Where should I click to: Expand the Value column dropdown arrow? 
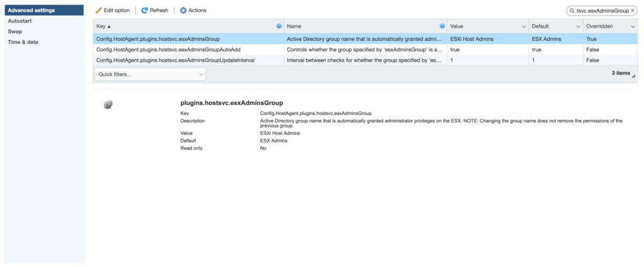tap(524, 26)
